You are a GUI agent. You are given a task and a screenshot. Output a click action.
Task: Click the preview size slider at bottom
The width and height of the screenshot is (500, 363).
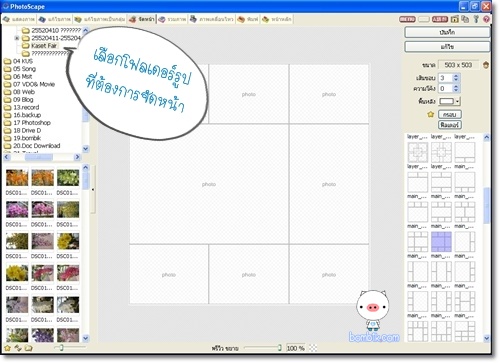262,348
